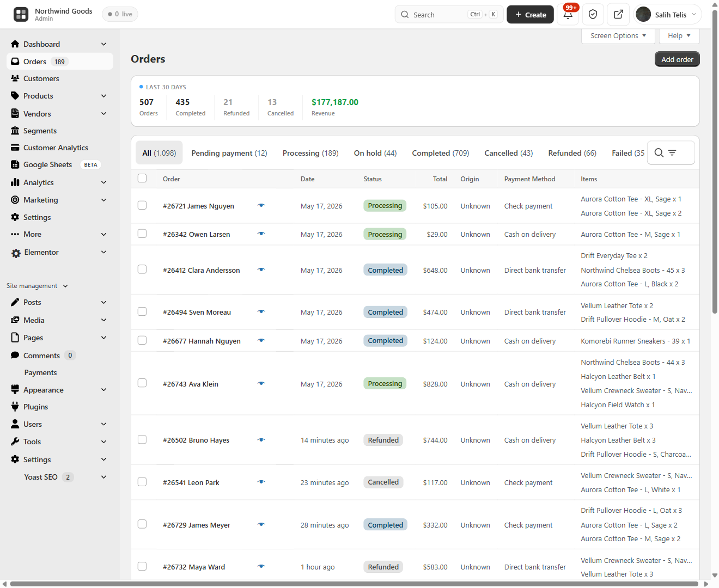Image resolution: width=719 pixels, height=588 pixels.
Task: Click the Customers people icon
Action: (x=15, y=78)
